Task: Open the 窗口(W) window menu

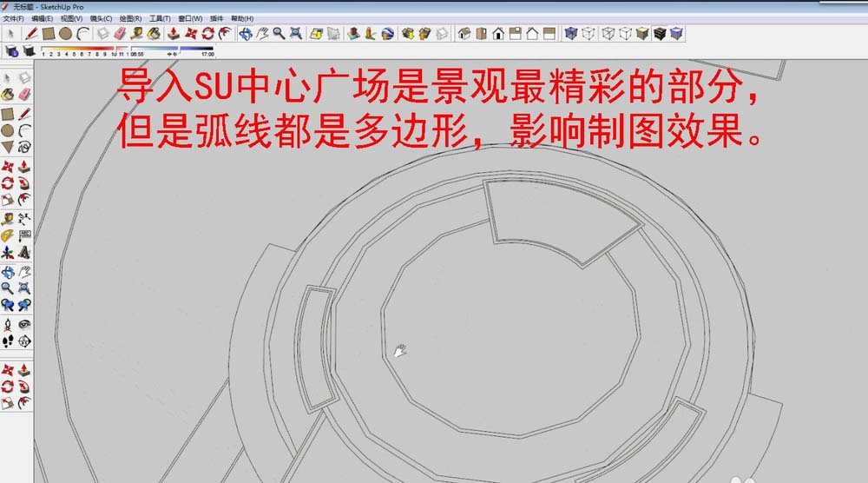Action: pos(190,19)
